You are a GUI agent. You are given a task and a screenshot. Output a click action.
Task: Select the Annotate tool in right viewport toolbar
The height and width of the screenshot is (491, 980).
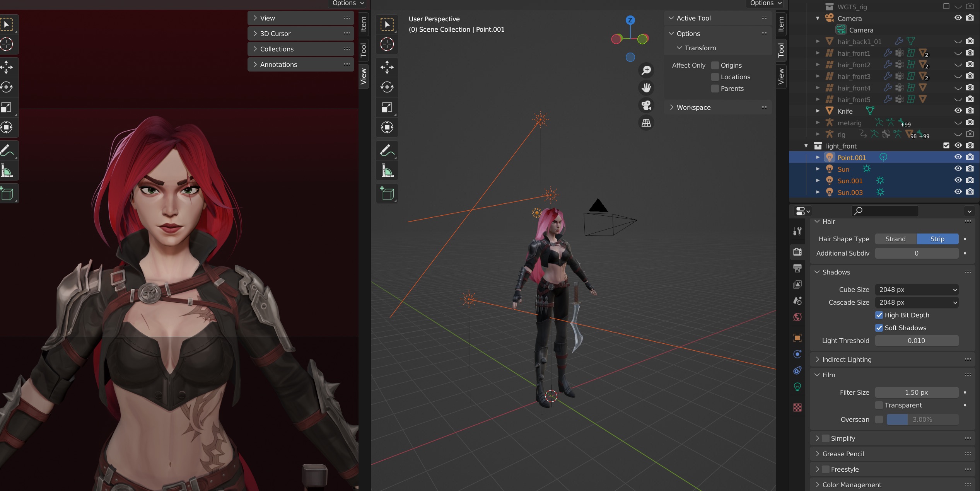[x=387, y=150]
